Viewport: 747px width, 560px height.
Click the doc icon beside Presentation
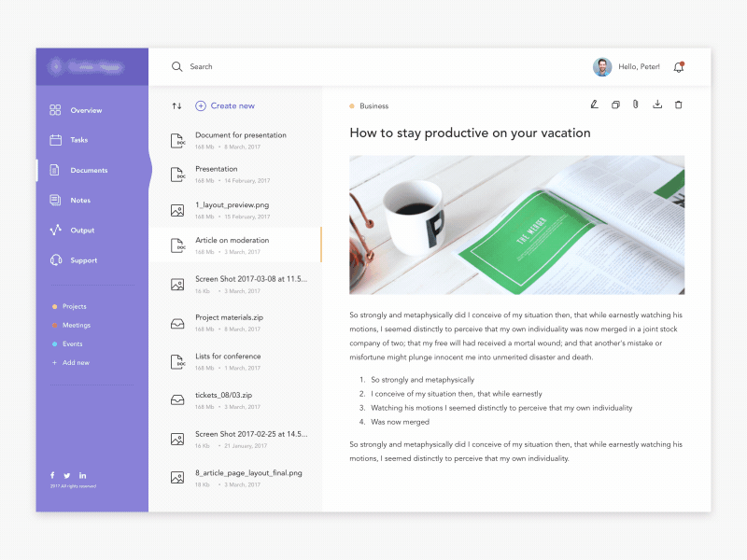pyautogui.click(x=177, y=175)
